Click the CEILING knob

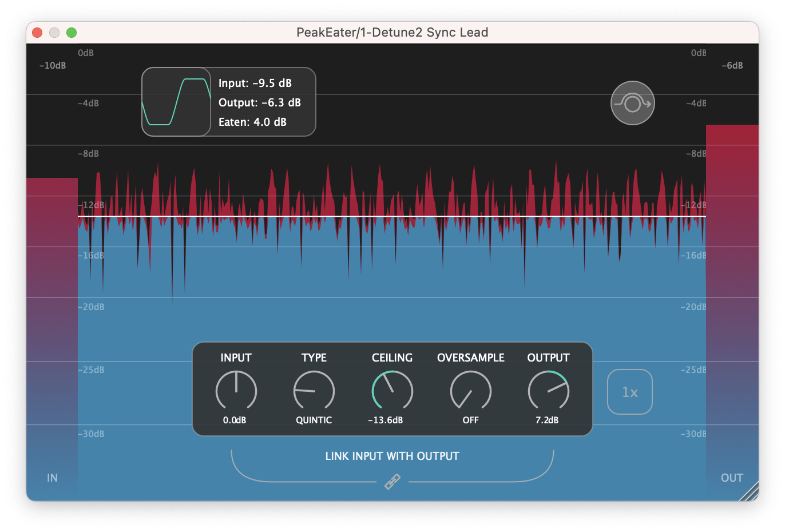coord(392,391)
